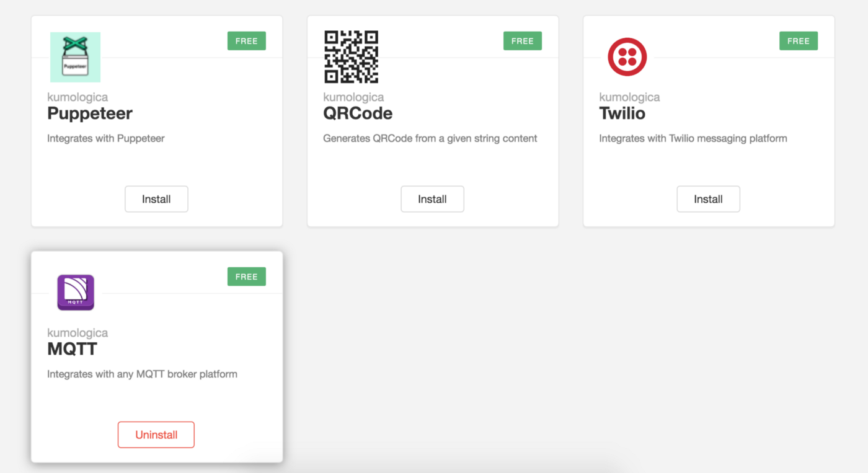Screen dimensions: 868x473
Task: Select the QRCode title text
Action: (x=358, y=113)
